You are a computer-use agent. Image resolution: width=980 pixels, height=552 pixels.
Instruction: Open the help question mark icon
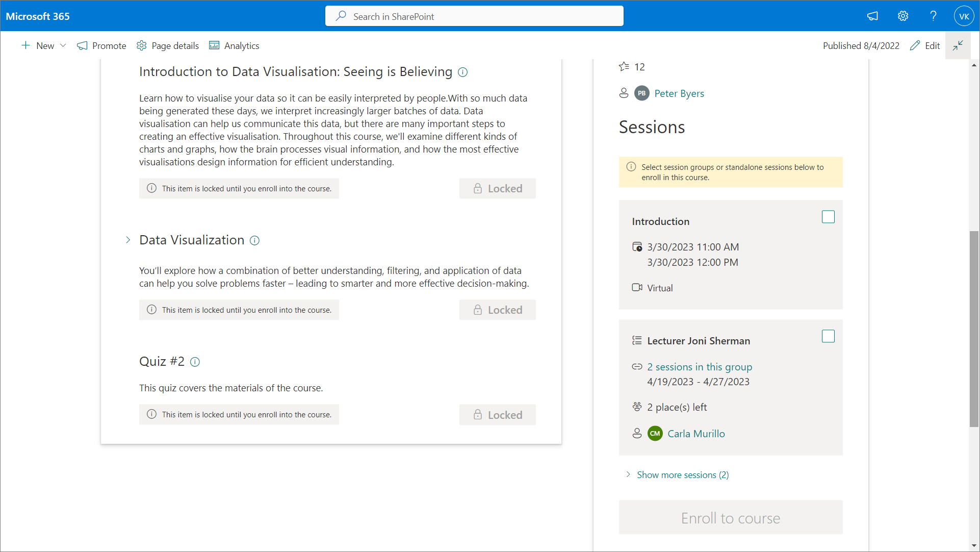933,16
